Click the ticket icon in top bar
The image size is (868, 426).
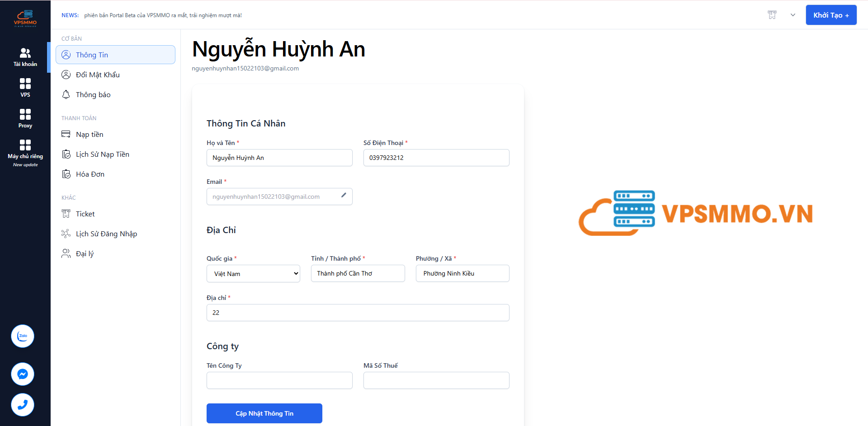(x=772, y=15)
